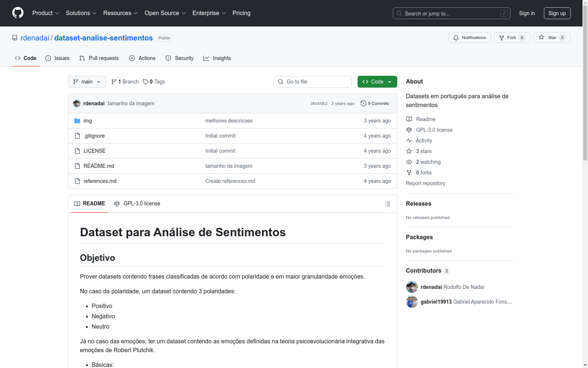
Task: Open the Releases heading link
Action: [419, 204]
